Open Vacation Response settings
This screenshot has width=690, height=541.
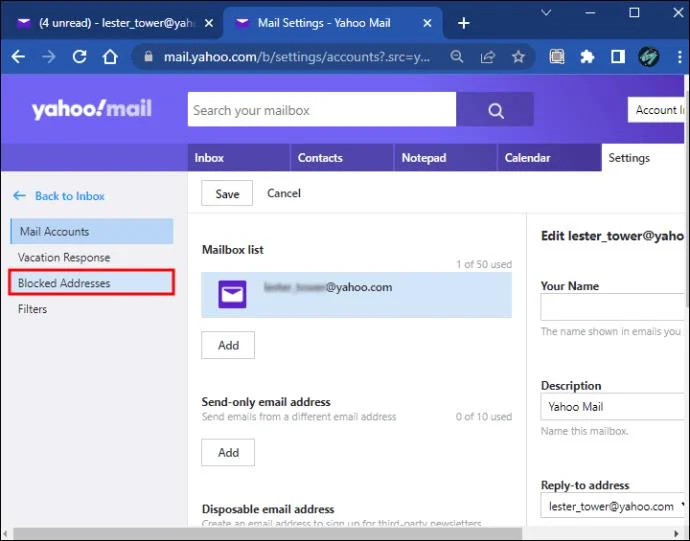click(x=64, y=257)
